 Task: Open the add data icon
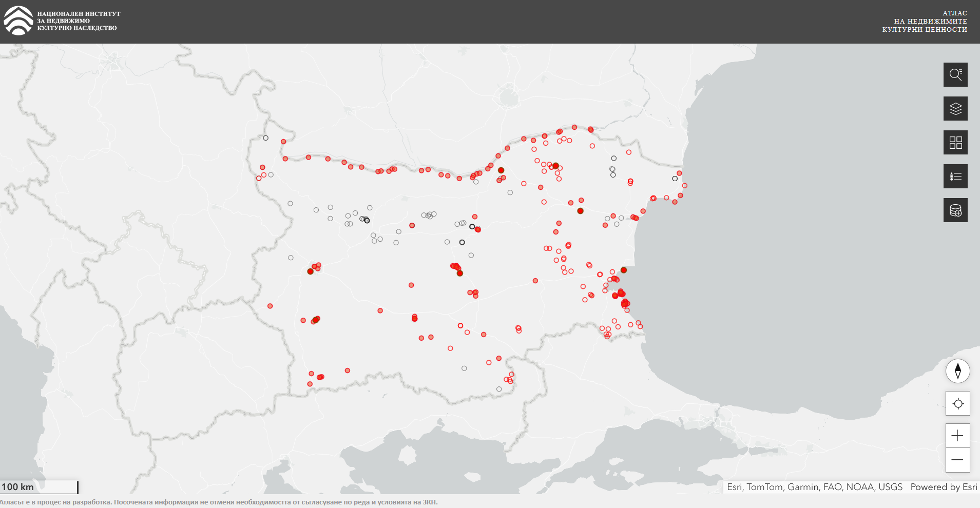click(x=955, y=210)
